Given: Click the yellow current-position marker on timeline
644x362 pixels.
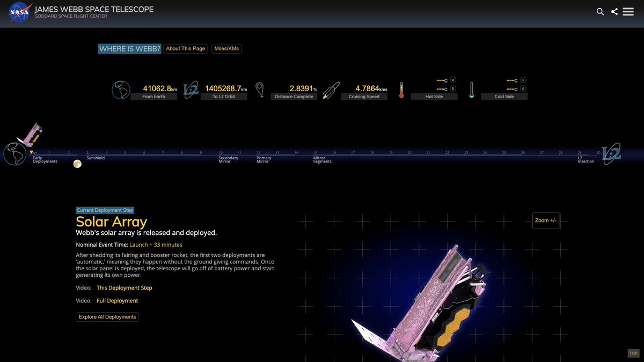Looking at the screenshot, I should (32, 153).
